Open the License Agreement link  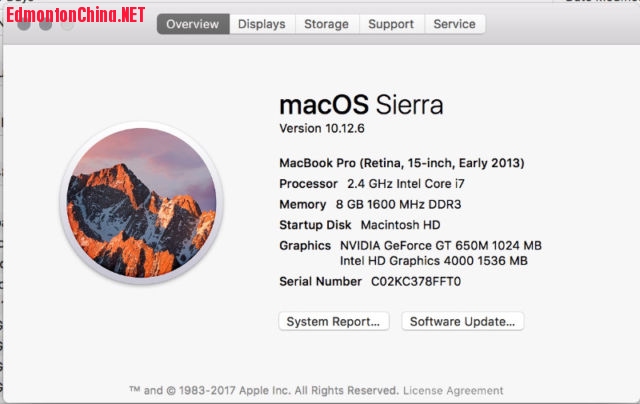pyautogui.click(x=453, y=390)
